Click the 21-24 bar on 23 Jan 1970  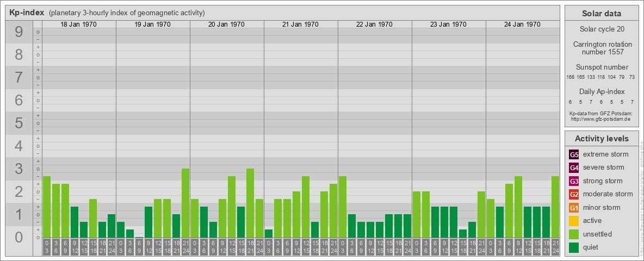pos(481,214)
